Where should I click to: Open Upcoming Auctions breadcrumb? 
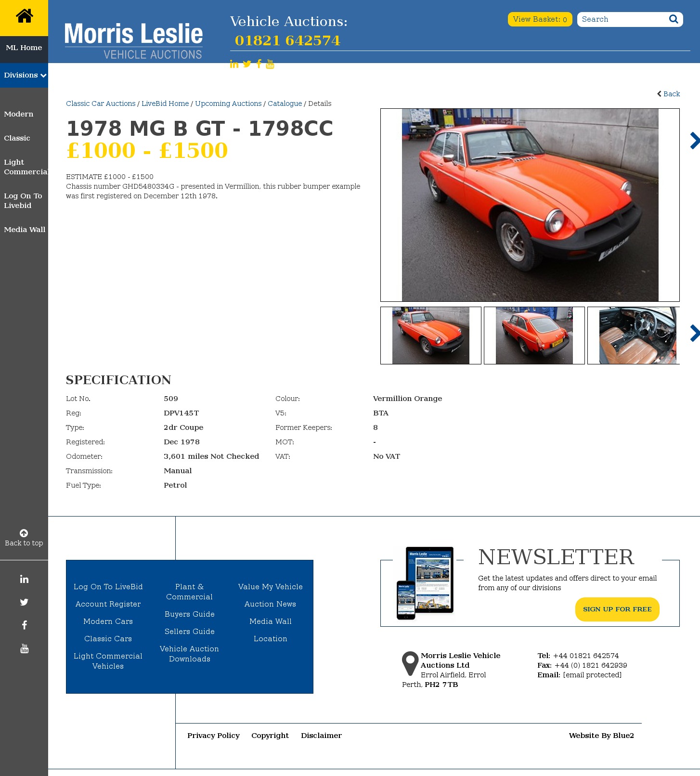click(x=228, y=103)
